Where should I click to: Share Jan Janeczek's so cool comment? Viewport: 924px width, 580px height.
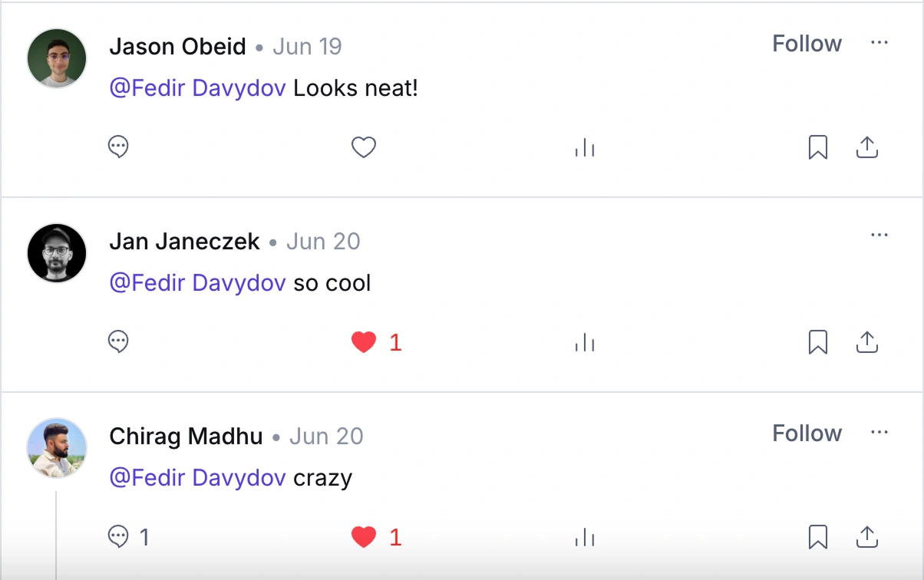(866, 341)
